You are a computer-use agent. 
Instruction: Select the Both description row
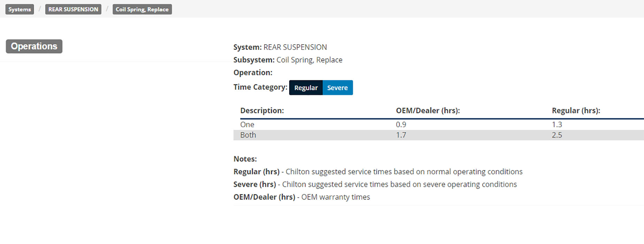[438, 135]
